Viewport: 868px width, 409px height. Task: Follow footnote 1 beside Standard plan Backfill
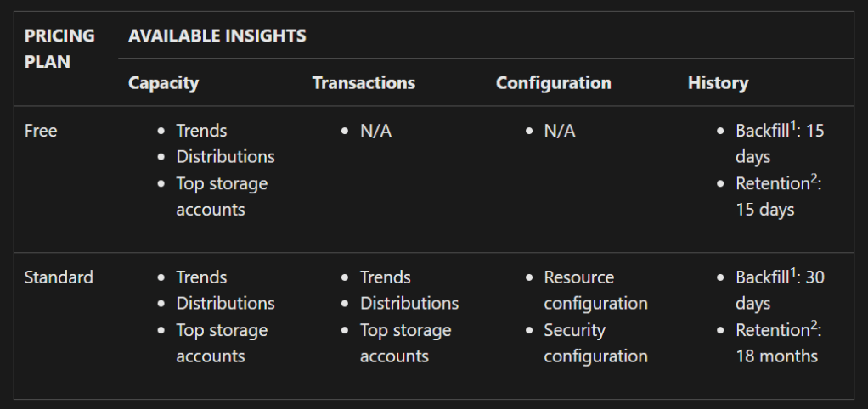click(793, 272)
